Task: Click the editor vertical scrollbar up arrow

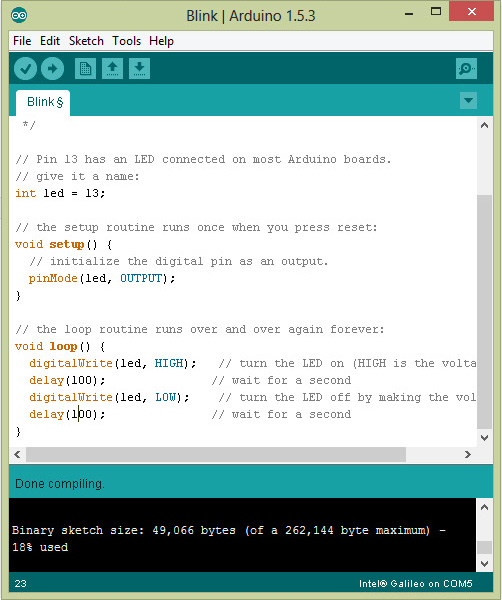Action: pos(484,125)
